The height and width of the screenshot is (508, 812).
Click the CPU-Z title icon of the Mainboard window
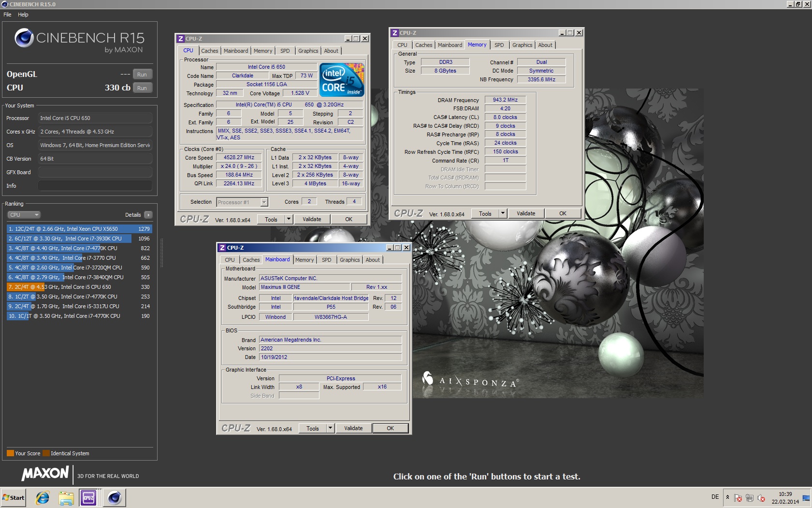tap(222, 248)
